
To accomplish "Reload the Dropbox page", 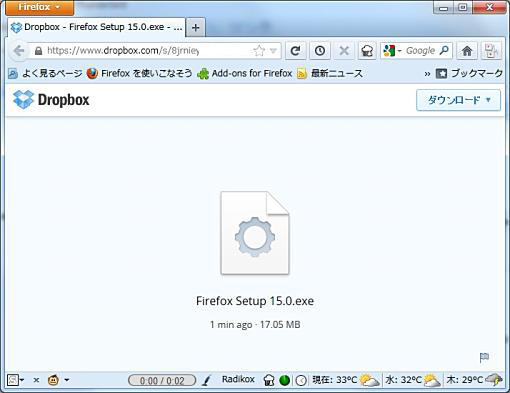I will pos(295,51).
